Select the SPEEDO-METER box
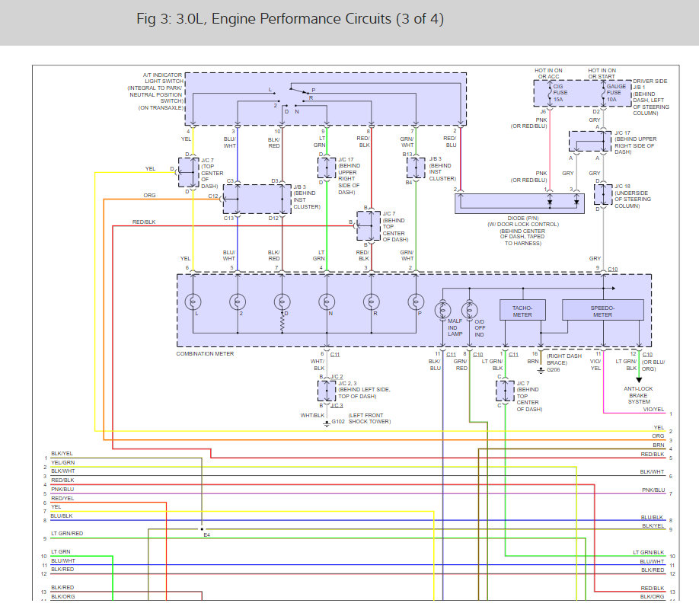 point(603,310)
